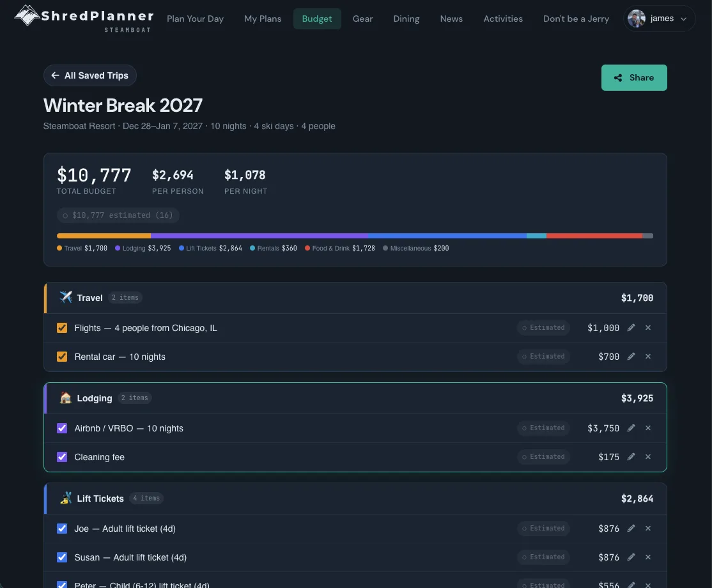Open Plan Your Day tab
712x588 pixels.
[x=195, y=19]
